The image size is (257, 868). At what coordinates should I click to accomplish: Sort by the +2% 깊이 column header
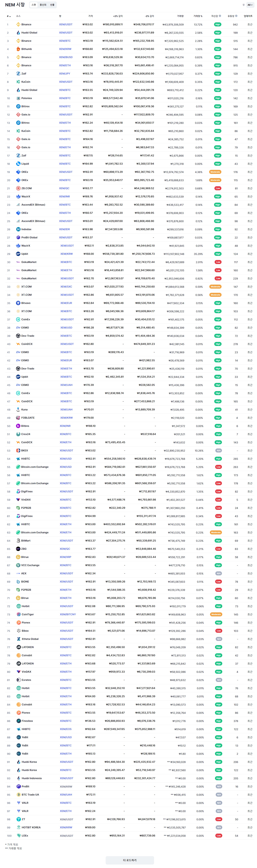pyautogui.click(x=118, y=16)
